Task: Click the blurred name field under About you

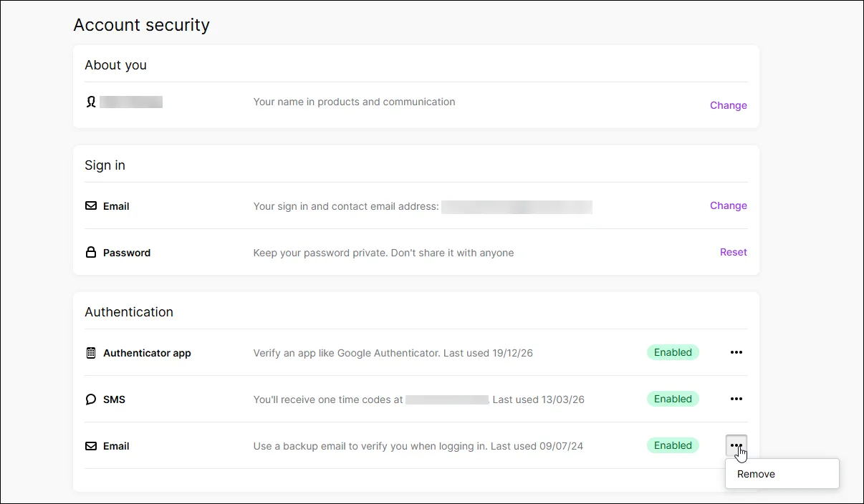Action: click(131, 102)
